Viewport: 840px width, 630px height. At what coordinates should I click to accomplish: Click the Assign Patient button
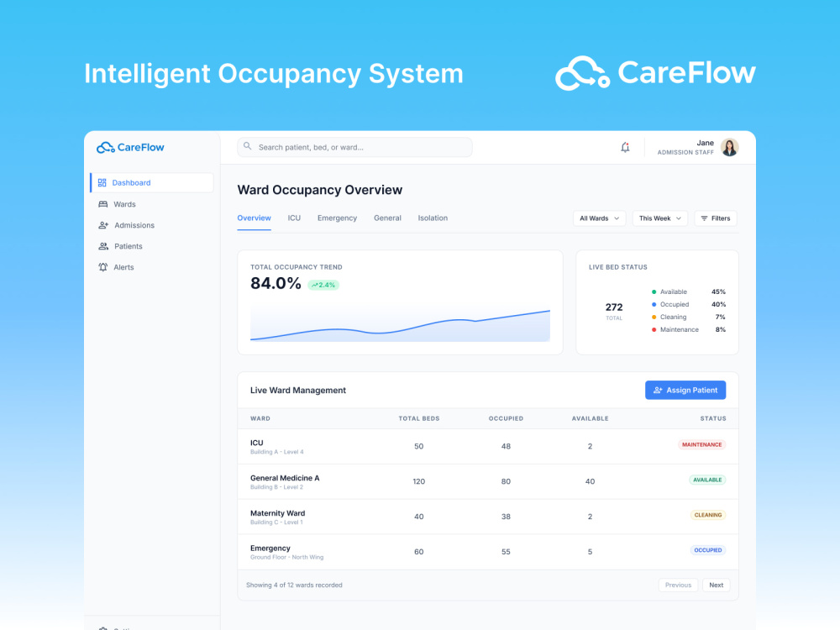[685, 391]
